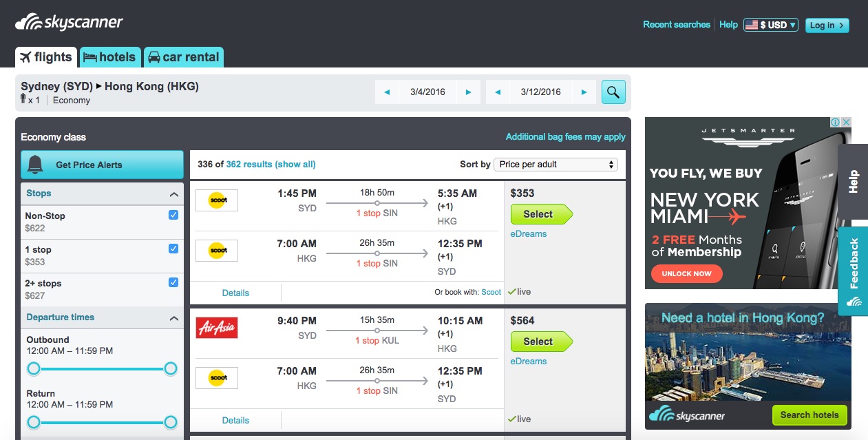Image resolution: width=868 pixels, height=440 pixels.
Task: Click the bed icon on hotels tab
Action: (x=90, y=57)
